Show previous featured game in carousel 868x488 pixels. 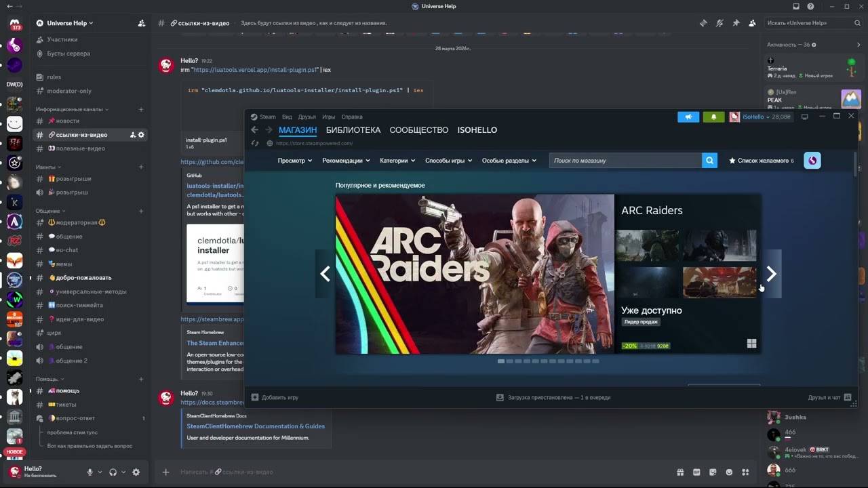coord(325,274)
